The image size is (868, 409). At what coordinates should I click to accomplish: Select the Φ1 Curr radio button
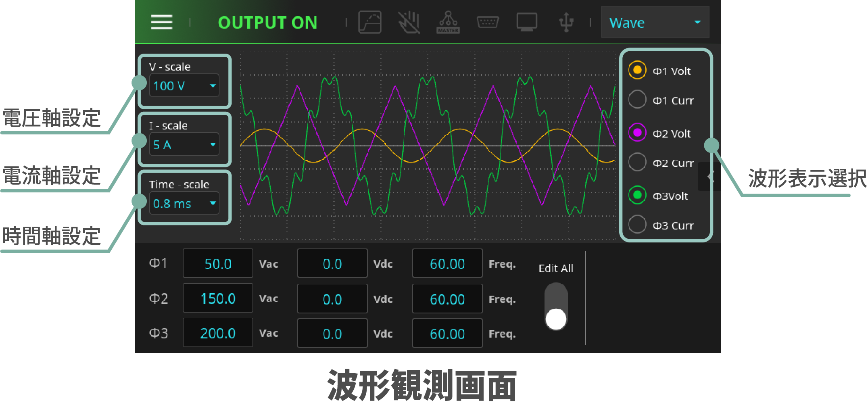coord(637,100)
